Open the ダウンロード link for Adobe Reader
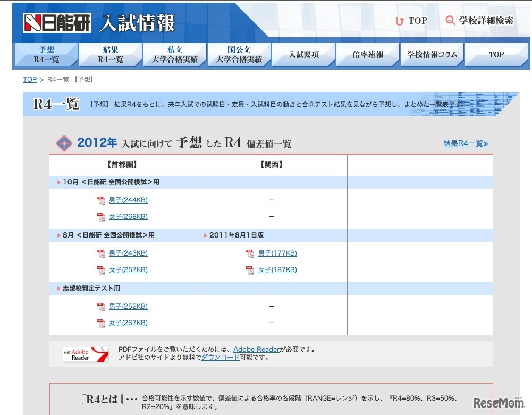532x415 pixels. 220,357
